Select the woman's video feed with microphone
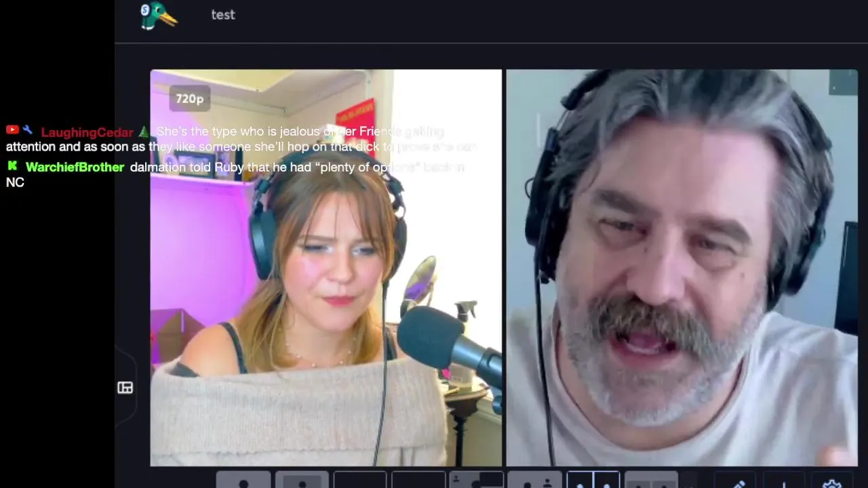Screen dimensions: 868x488 (x=326, y=268)
